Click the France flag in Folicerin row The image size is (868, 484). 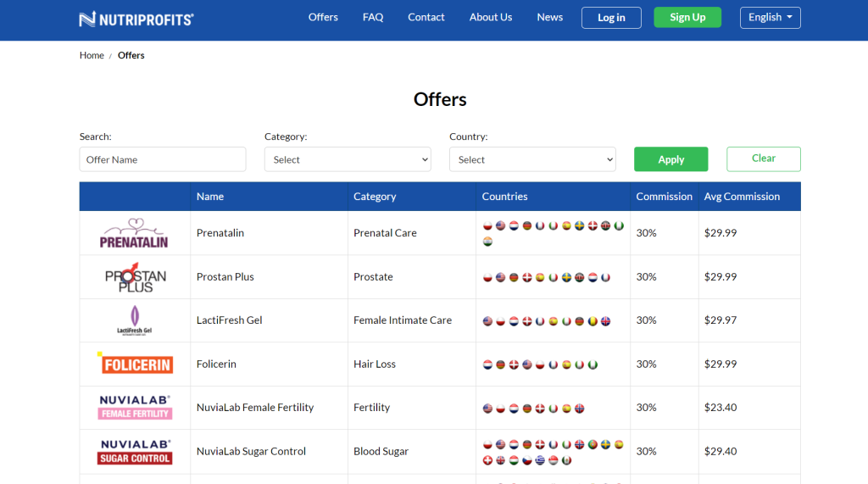coord(553,364)
